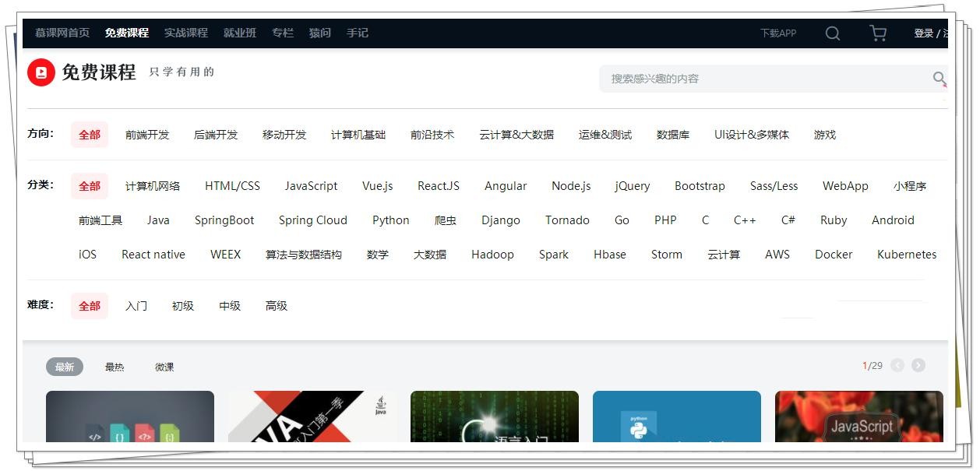Go to previous page arrow of courses

897,365
